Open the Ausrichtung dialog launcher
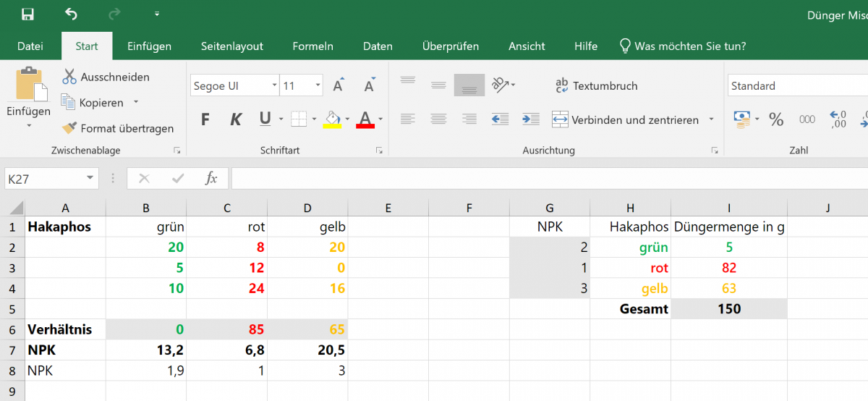Viewport: 868px width, 401px height. [715, 151]
